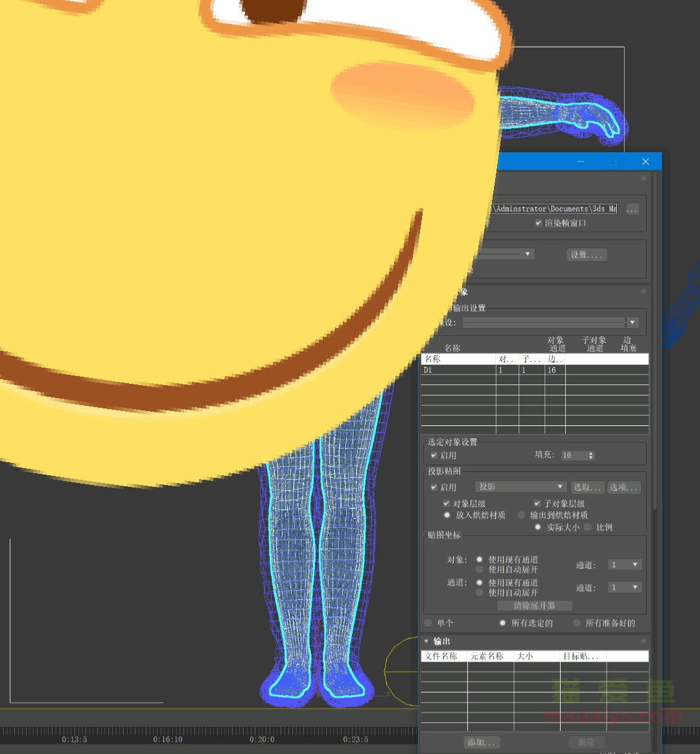Image resolution: width=700 pixels, height=754 pixels.
Task: Click the 添加... button
Action: [482, 742]
